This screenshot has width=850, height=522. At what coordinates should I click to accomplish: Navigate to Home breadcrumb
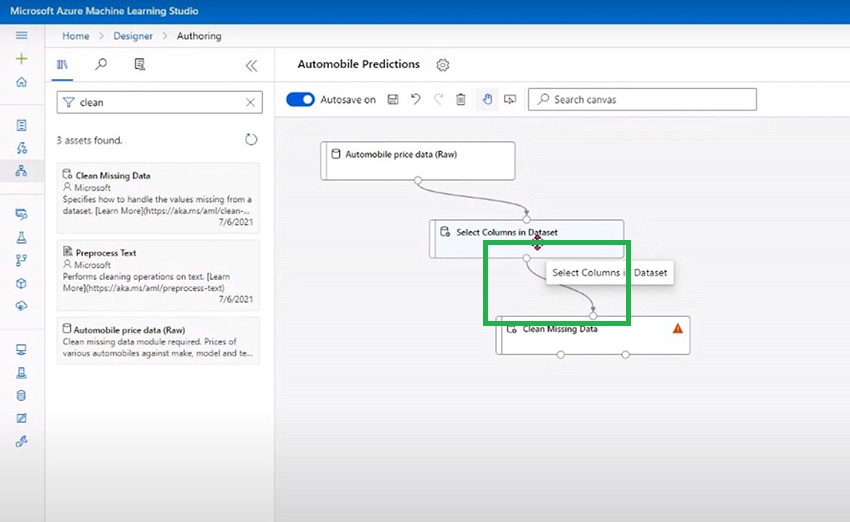(76, 36)
